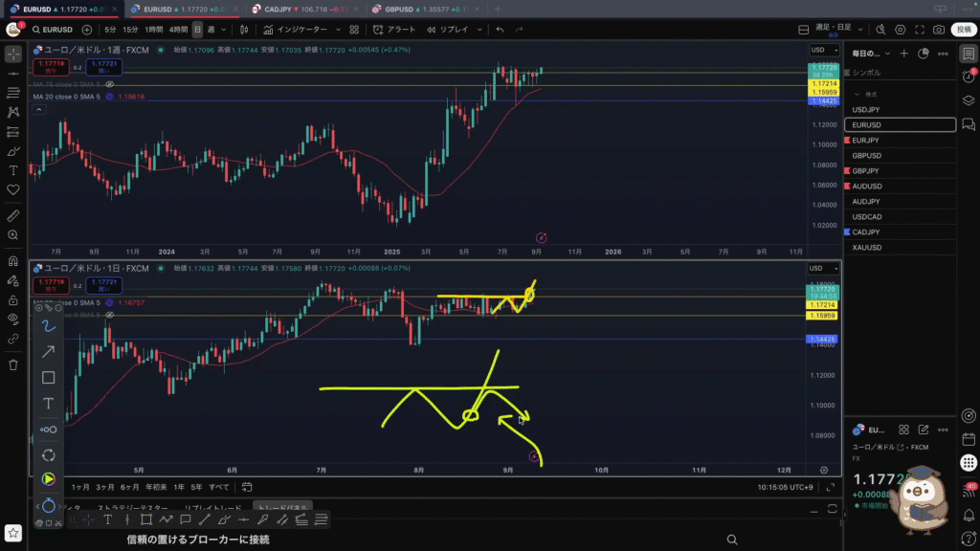The height and width of the screenshot is (551, 980).
Task: Select the trend line tool in left sidebar
Action: 13,74
